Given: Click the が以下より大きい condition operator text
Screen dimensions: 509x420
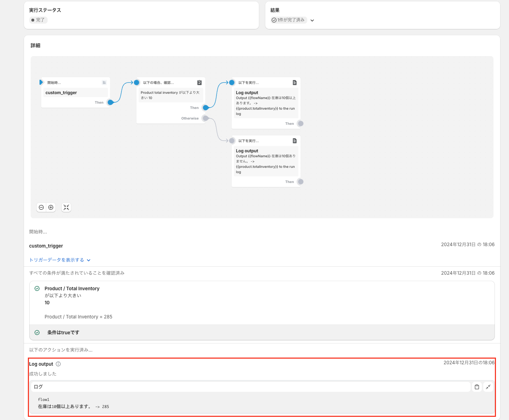Looking at the screenshot, I should pyautogui.click(x=63, y=296).
